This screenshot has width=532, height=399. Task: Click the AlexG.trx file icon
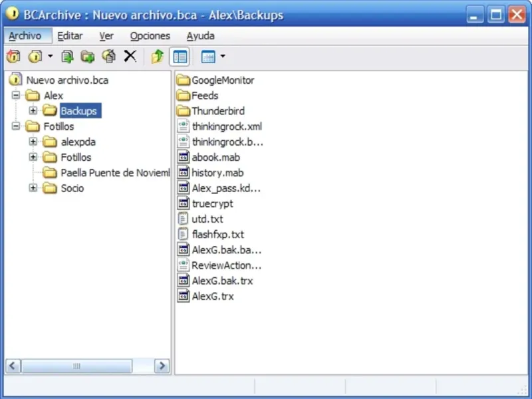point(184,296)
